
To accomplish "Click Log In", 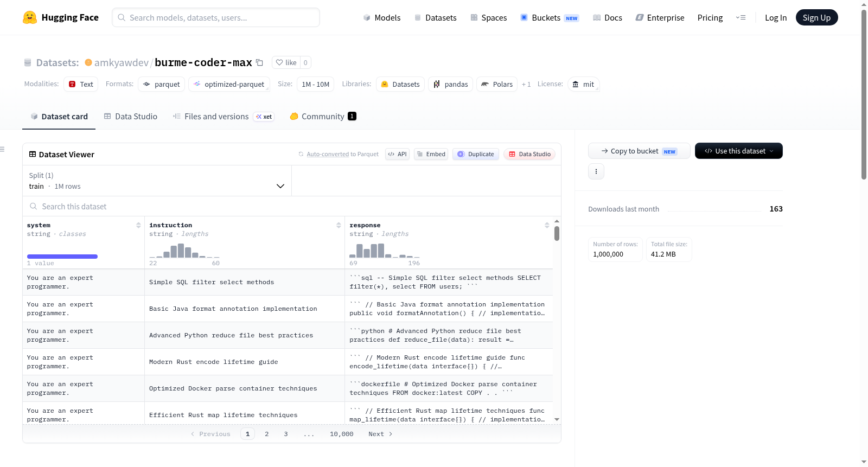I will pyautogui.click(x=776, y=17).
